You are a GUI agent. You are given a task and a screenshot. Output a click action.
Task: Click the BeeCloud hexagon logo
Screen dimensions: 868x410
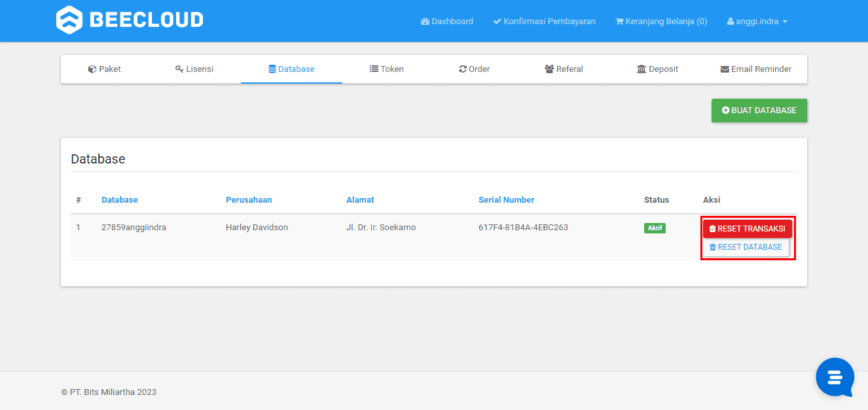click(x=69, y=20)
